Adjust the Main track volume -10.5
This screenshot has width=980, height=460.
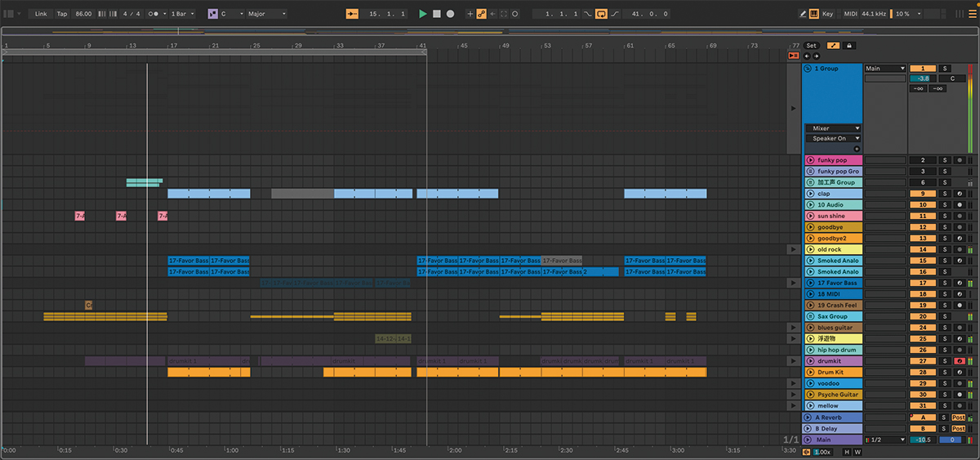[923, 440]
